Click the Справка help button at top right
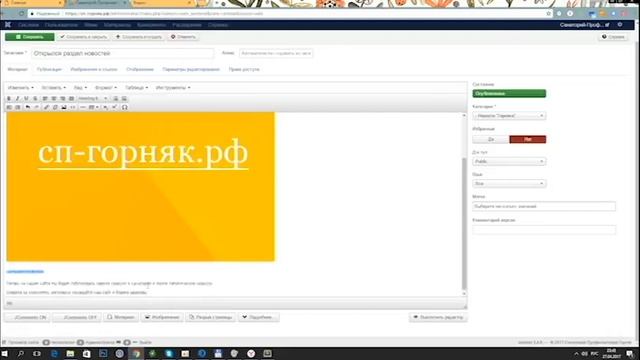 click(613, 37)
